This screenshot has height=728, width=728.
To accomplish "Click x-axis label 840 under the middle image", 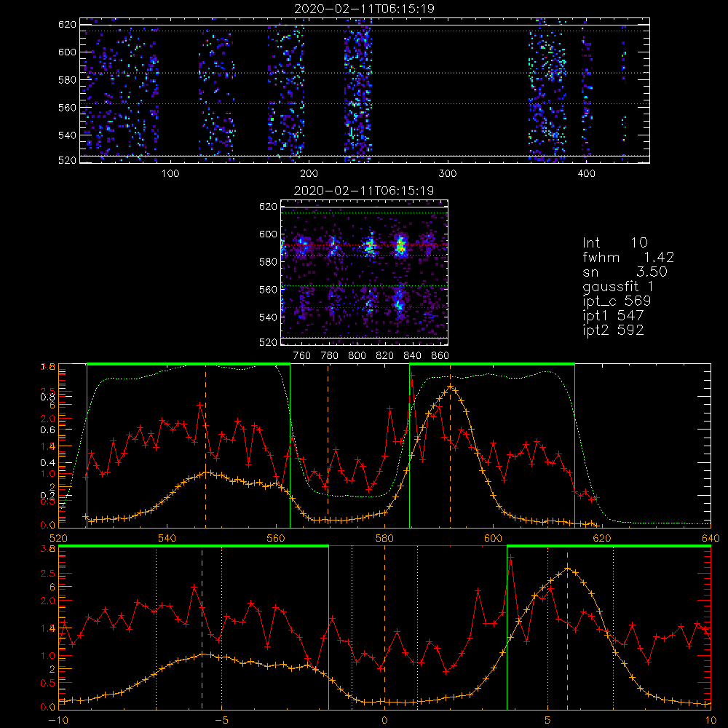I will pos(412,356).
